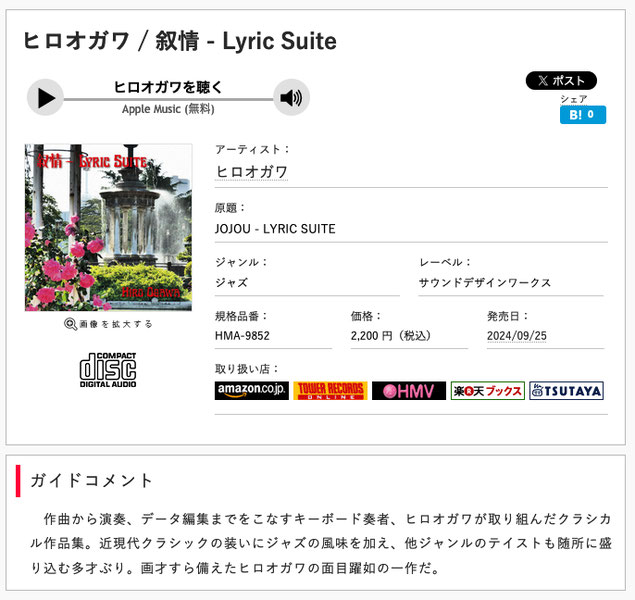Open the 楽天ブックス store logo
The width and height of the screenshot is (635, 600).
488,391
